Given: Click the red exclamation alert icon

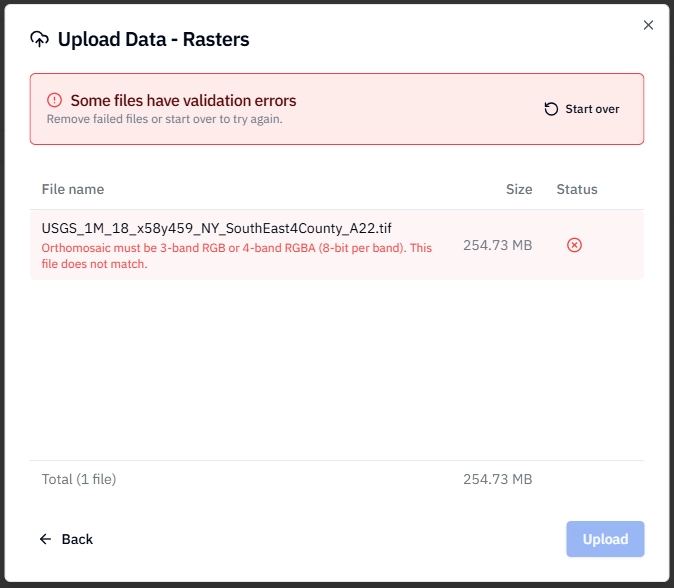Looking at the screenshot, I should pyautogui.click(x=55, y=100).
